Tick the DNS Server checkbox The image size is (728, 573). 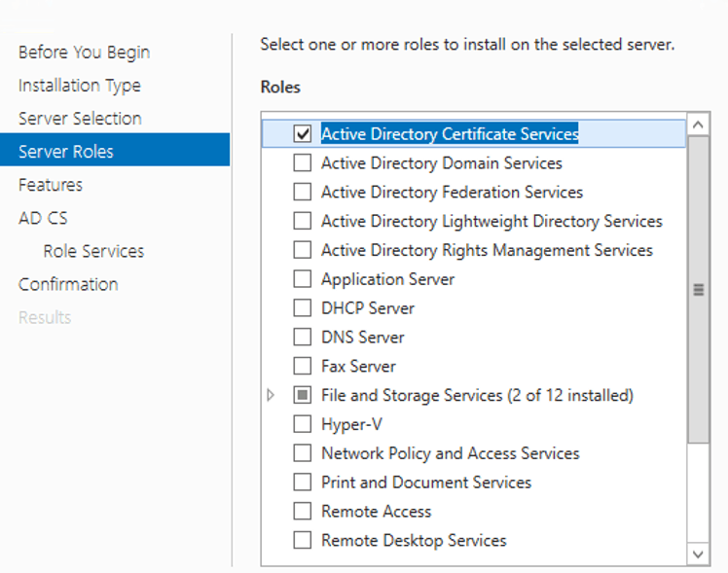pos(303,337)
